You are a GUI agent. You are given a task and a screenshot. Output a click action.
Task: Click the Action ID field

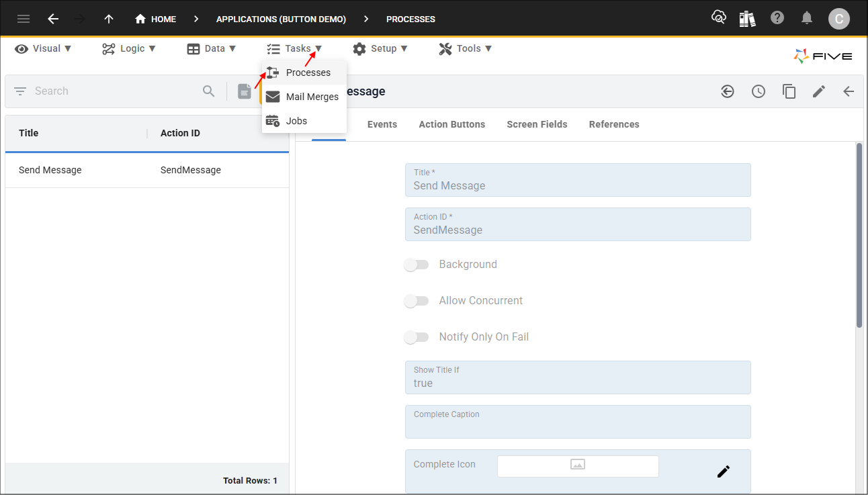(578, 224)
